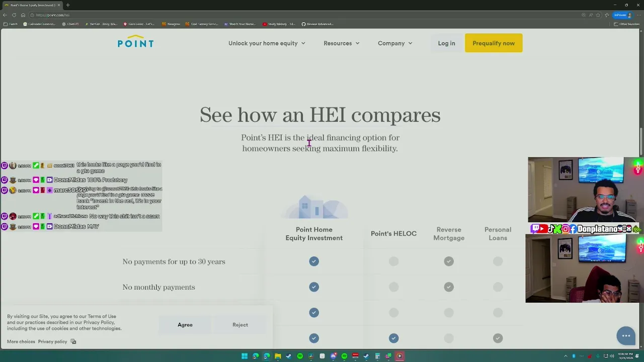Image resolution: width=644 pixels, height=362 pixels.
Task: Open the GeoGuessr bookmark
Action: [x=139, y=24]
